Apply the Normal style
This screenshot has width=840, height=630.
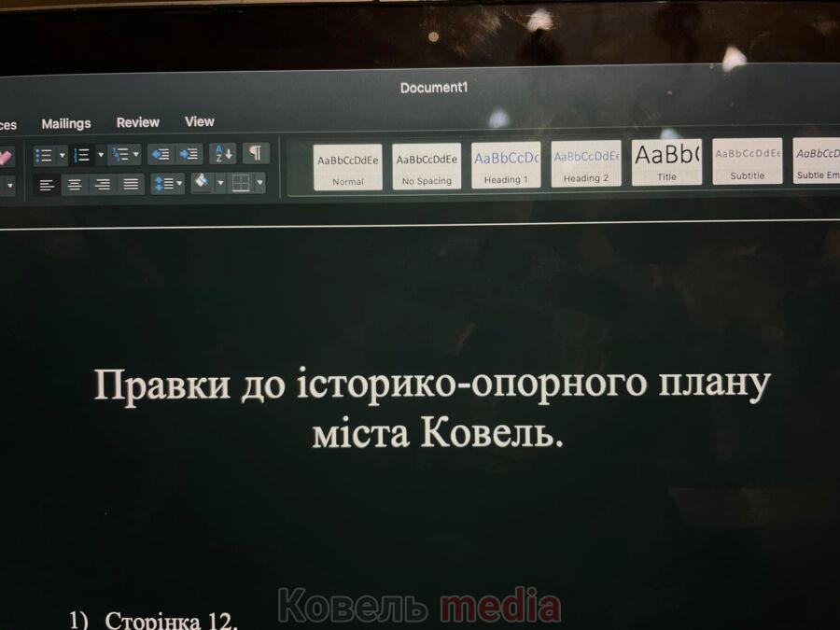[x=348, y=167]
